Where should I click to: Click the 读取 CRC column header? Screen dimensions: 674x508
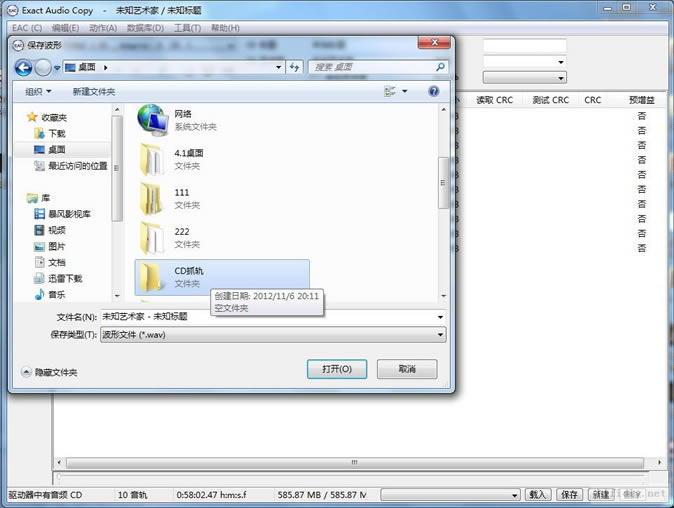[x=494, y=100]
